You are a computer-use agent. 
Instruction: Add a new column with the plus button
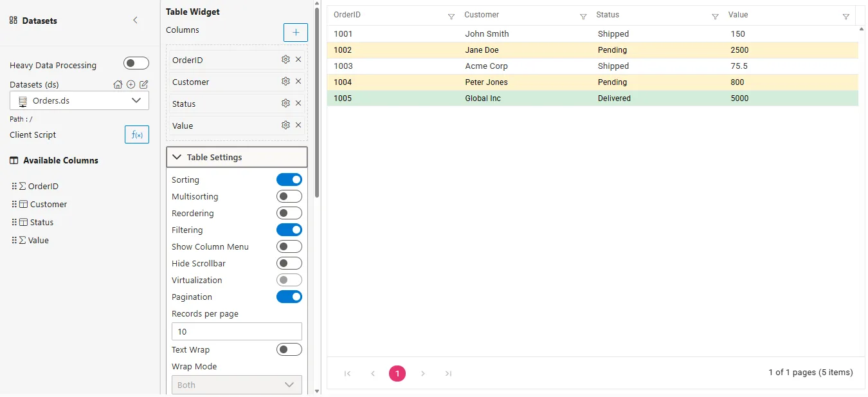[x=295, y=32]
